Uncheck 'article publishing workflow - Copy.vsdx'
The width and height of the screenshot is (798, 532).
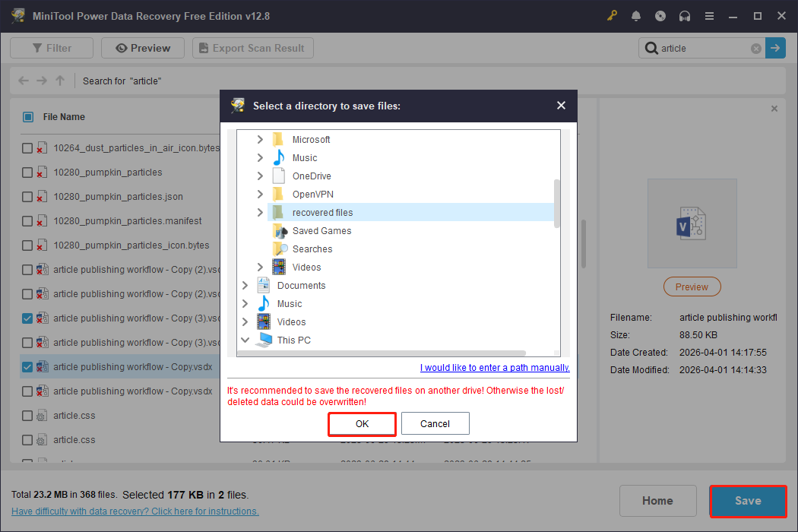tap(27, 366)
